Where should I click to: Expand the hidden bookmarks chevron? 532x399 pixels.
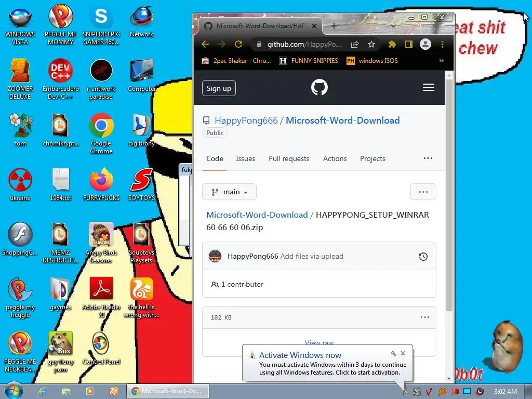click(x=442, y=61)
